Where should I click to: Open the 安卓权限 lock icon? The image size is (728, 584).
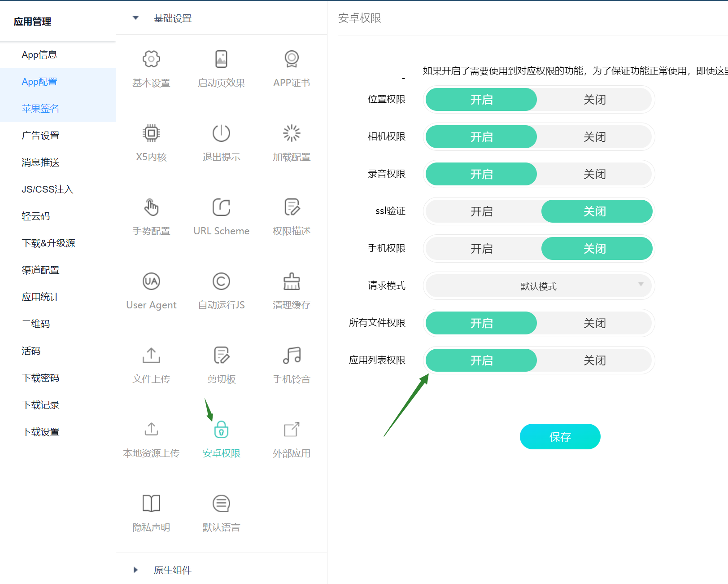point(221,430)
